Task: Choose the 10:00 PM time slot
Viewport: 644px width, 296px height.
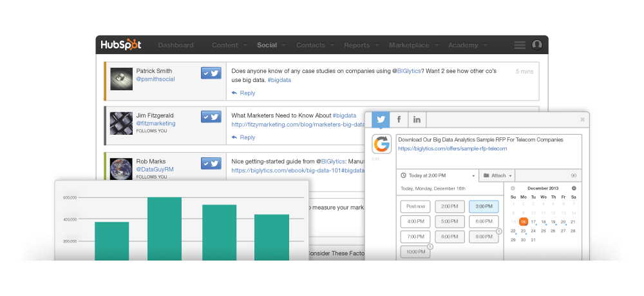Action: click(415, 252)
